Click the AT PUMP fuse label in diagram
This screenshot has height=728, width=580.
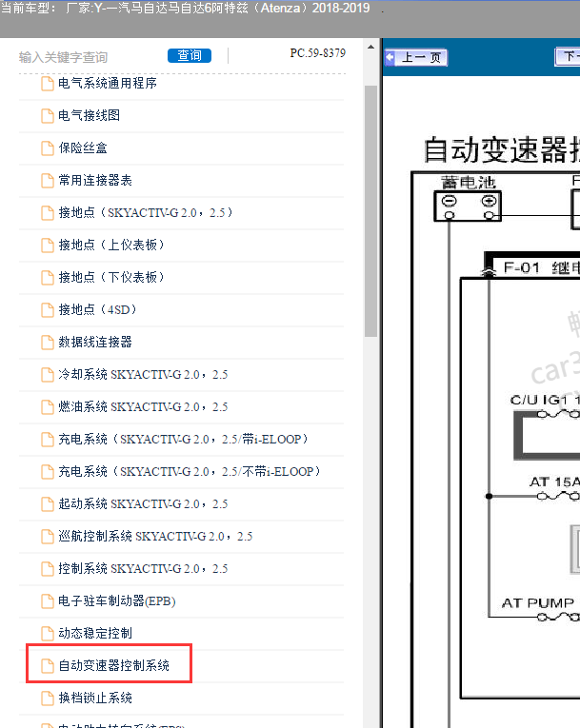click(x=538, y=603)
